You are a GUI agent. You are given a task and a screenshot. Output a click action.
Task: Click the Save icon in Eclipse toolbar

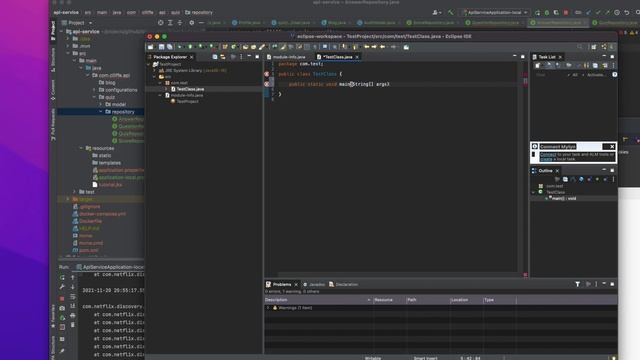162,47
